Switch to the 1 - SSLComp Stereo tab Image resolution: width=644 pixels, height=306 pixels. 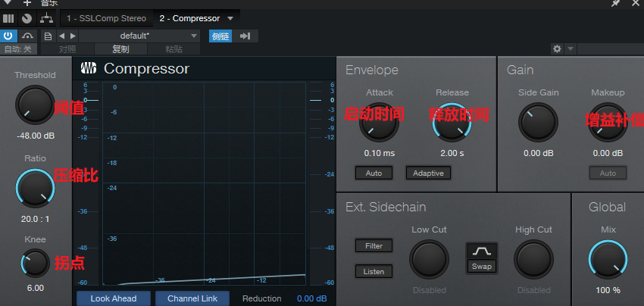106,18
